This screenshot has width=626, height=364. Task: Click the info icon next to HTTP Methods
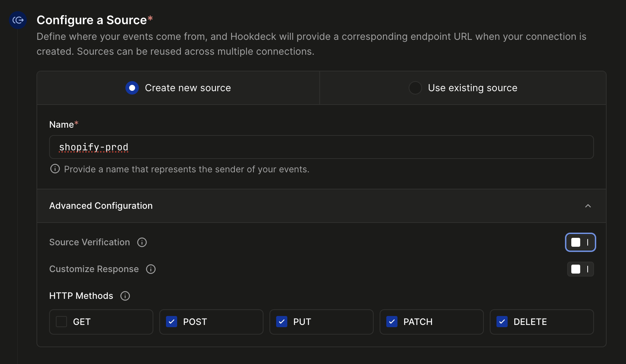[125, 296]
